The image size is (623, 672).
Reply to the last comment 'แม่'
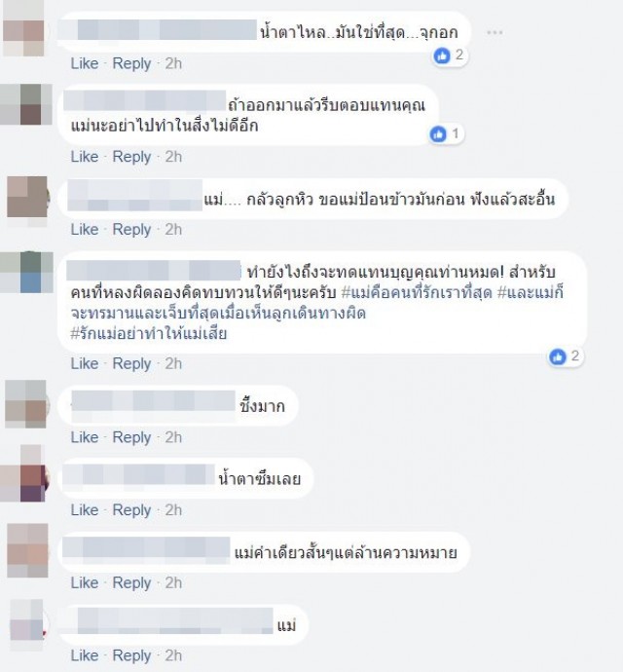[x=131, y=655]
